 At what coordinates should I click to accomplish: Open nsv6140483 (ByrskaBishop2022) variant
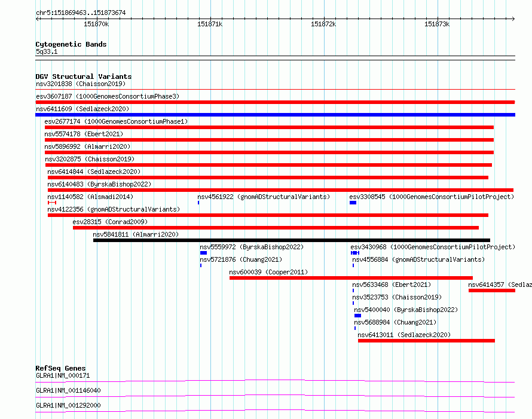pyautogui.click(x=99, y=184)
